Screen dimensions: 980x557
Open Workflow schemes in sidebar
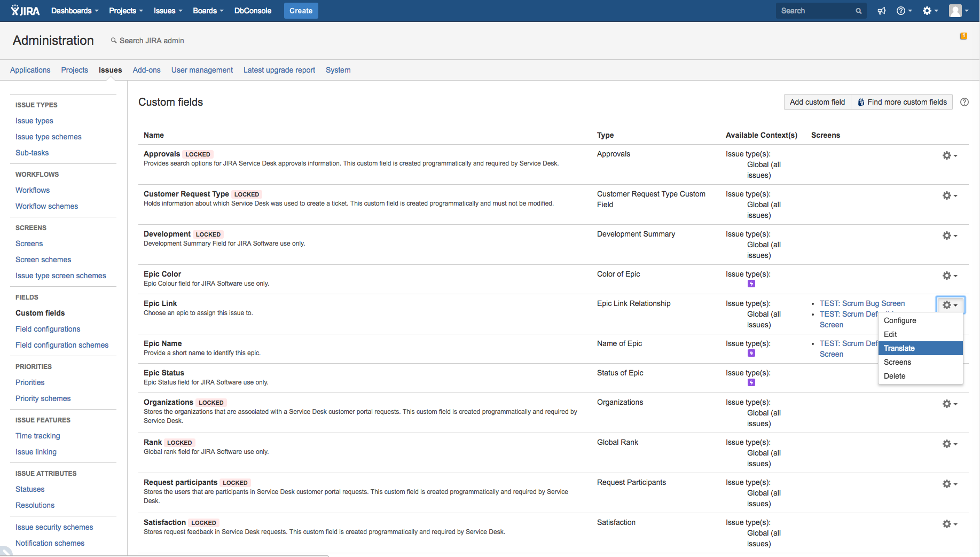coord(46,206)
